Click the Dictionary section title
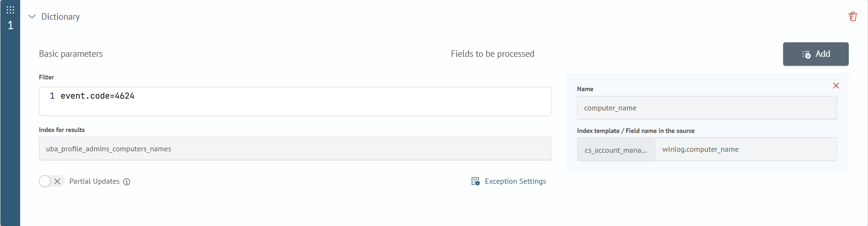This screenshot has height=226, width=868. click(61, 16)
